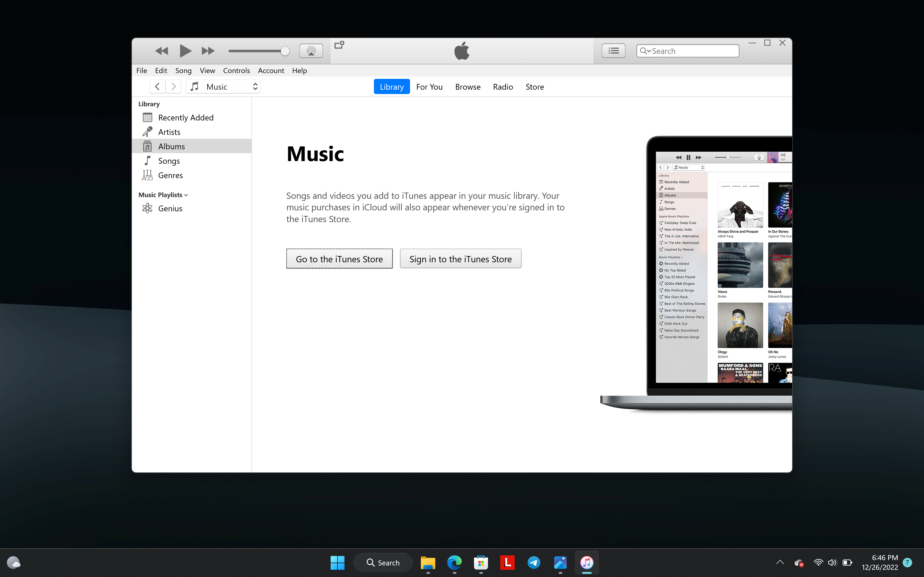
Task: Select the Browse tab
Action: pos(468,86)
